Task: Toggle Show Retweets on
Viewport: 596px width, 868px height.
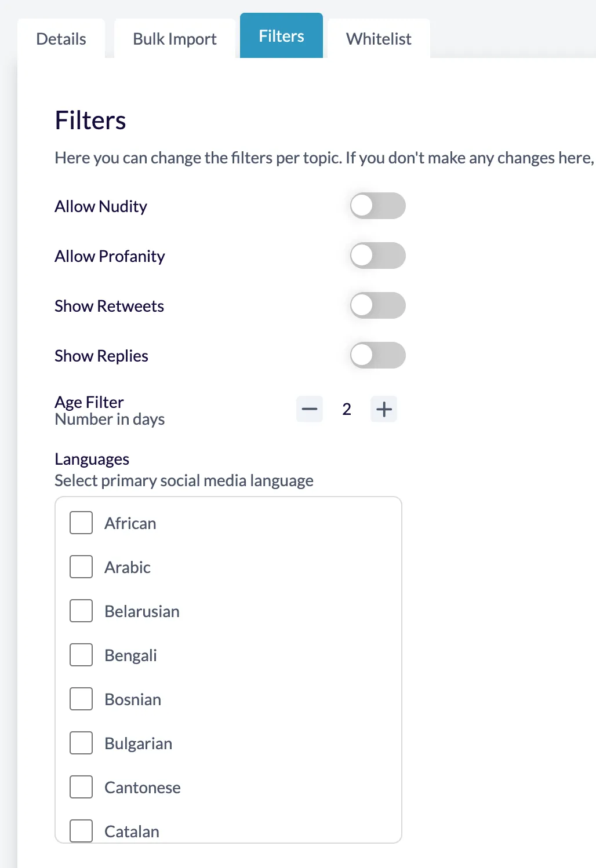Action: pos(377,305)
